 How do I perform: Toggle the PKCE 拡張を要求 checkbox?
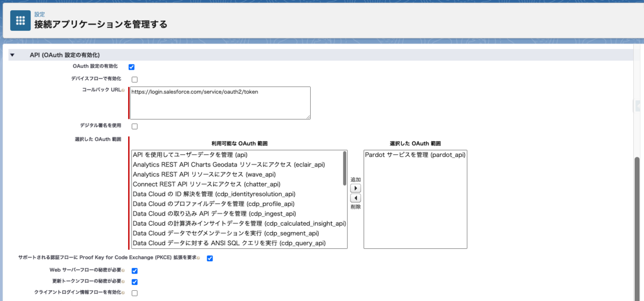(210, 259)
